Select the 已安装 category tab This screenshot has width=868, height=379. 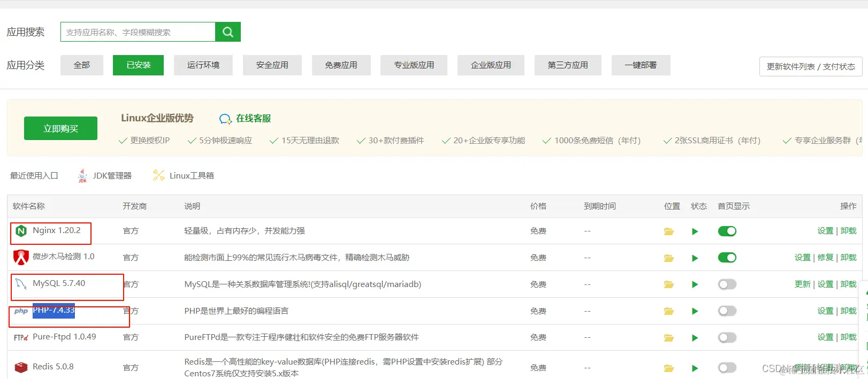138,65
